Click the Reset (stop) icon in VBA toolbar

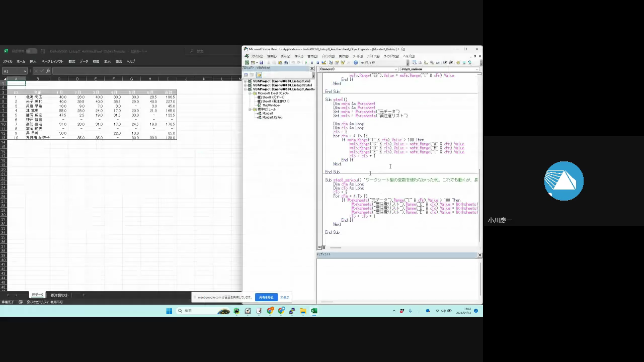coord(318,63)
